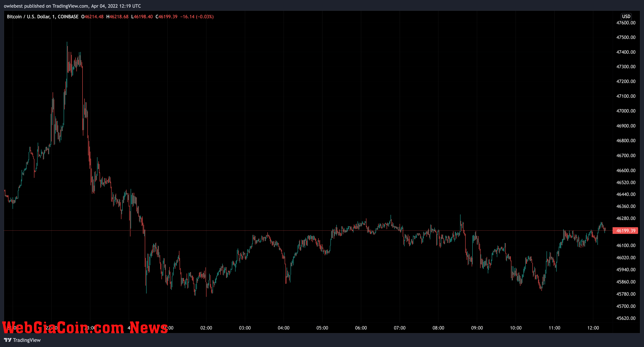
Task: Click the 47400.00 price axis label
Action: point(626,52)
